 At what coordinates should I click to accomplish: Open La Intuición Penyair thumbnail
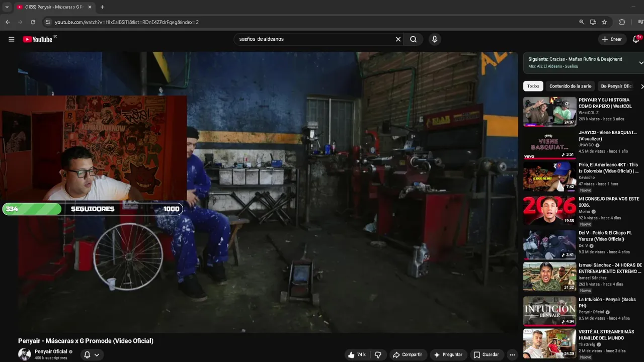click(549, 311)
